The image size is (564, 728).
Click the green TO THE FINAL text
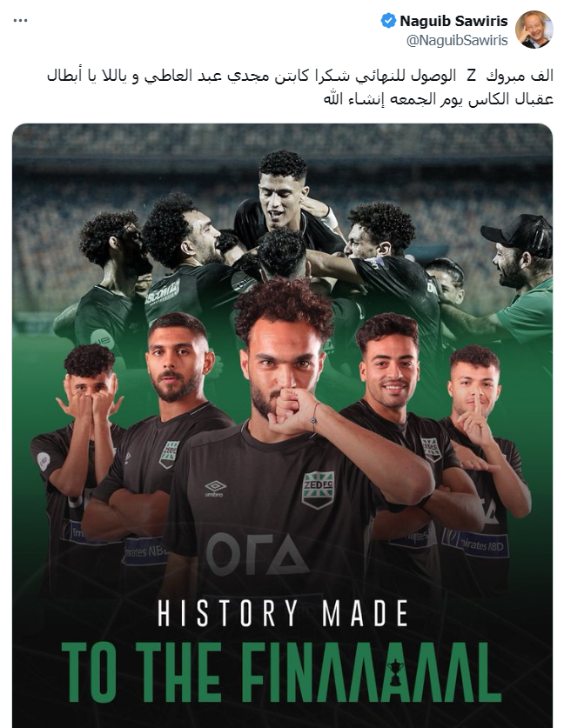(281, 672)
